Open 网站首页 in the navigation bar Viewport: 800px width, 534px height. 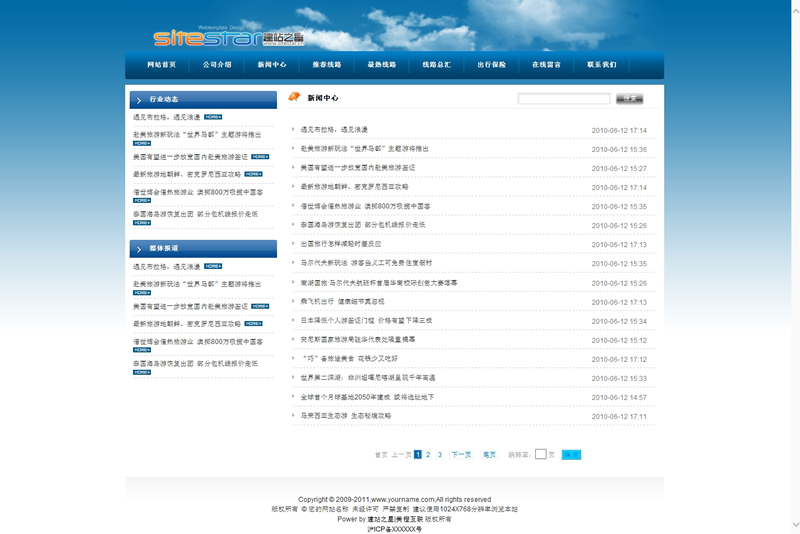pos(161,65)
